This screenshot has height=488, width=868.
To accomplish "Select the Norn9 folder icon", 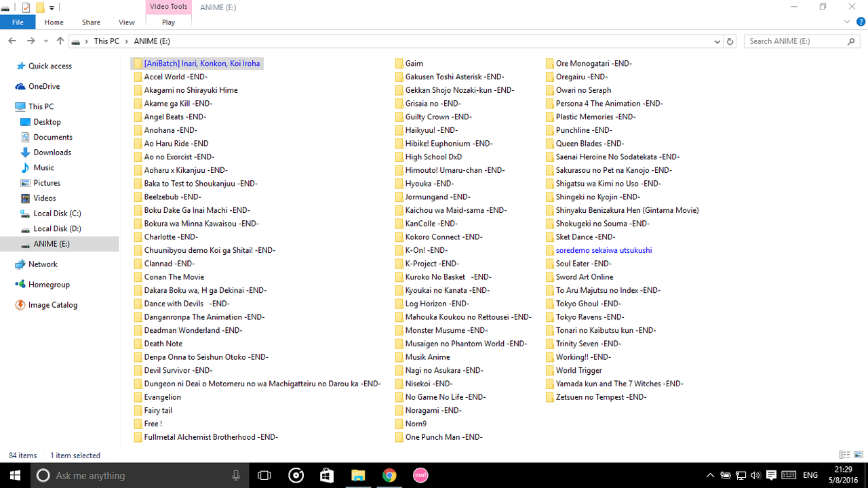I will click(399, 424).
